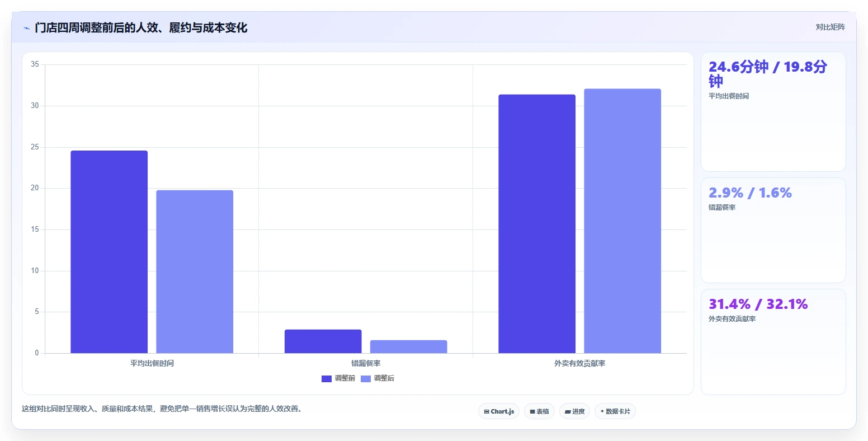
Task: Click the 调整前 bar for 平均出餐时间
Action: [x=109, y=252]
